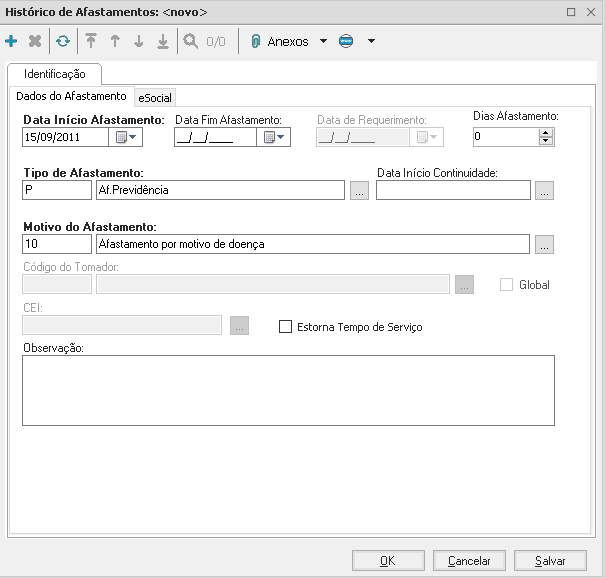Go to last record arrow icon

point(163,41)
